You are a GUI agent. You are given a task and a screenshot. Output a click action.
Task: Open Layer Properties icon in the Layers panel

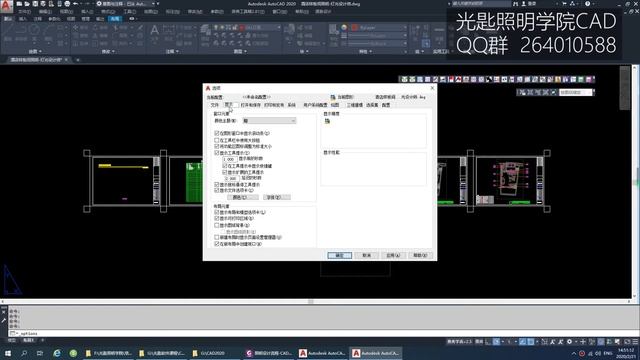(x=205, y=31)
